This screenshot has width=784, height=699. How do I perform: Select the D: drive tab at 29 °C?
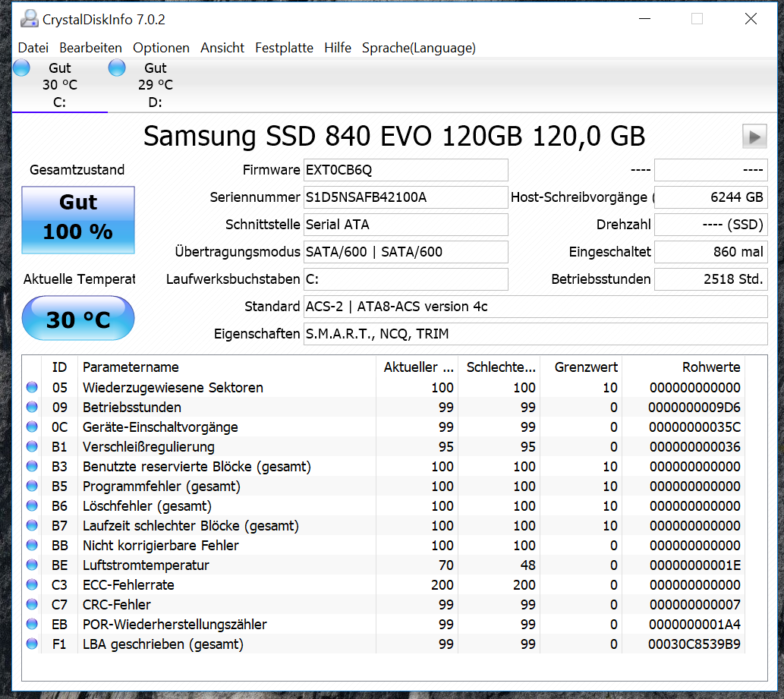pos(156,85)
